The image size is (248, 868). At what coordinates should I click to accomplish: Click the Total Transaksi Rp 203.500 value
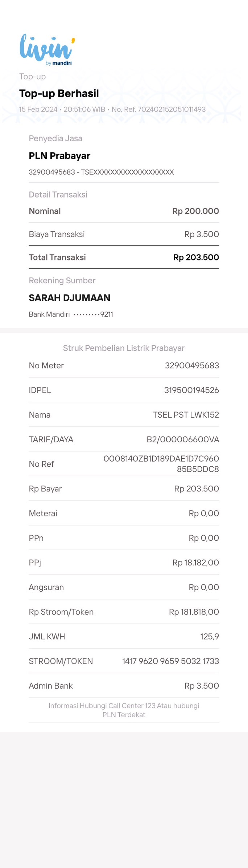click(x=196, y=257)
